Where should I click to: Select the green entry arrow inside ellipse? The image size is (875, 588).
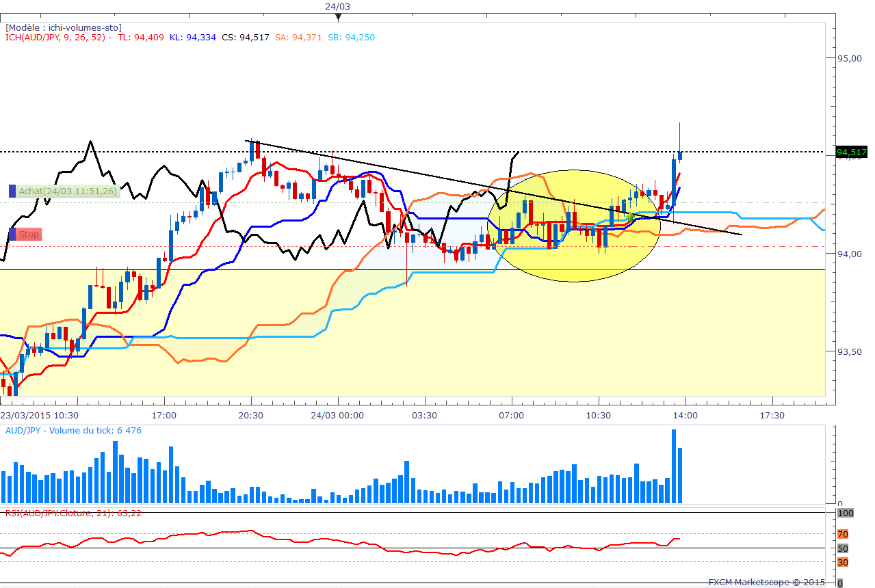(630, 216)
